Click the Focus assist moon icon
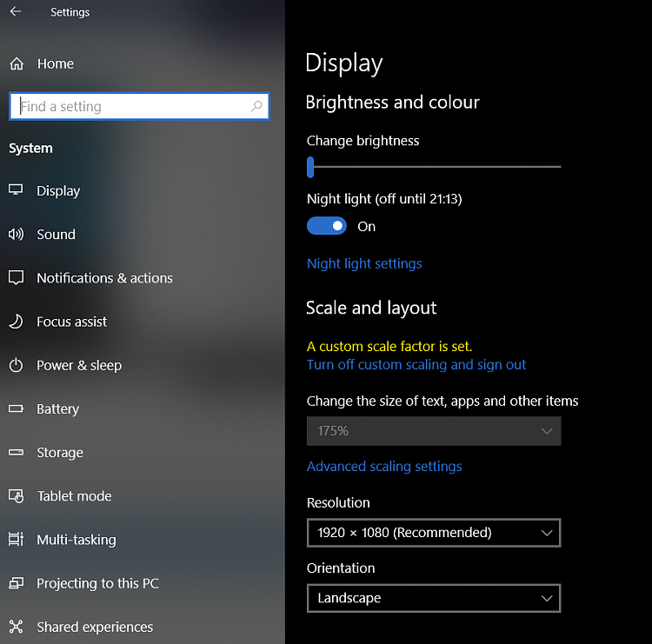The image size is (652, 644). pyautogui.click(x=17, y=322)
